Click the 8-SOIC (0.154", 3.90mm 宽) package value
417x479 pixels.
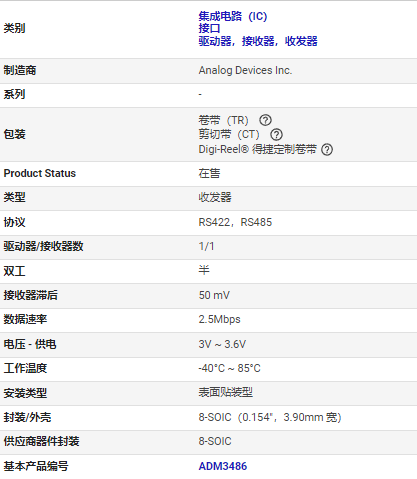270,417
